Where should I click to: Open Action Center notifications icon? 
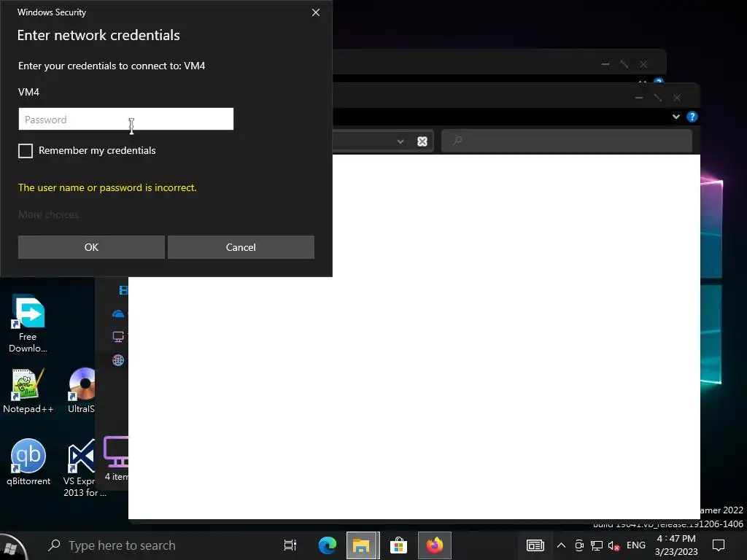coord(719,545)
